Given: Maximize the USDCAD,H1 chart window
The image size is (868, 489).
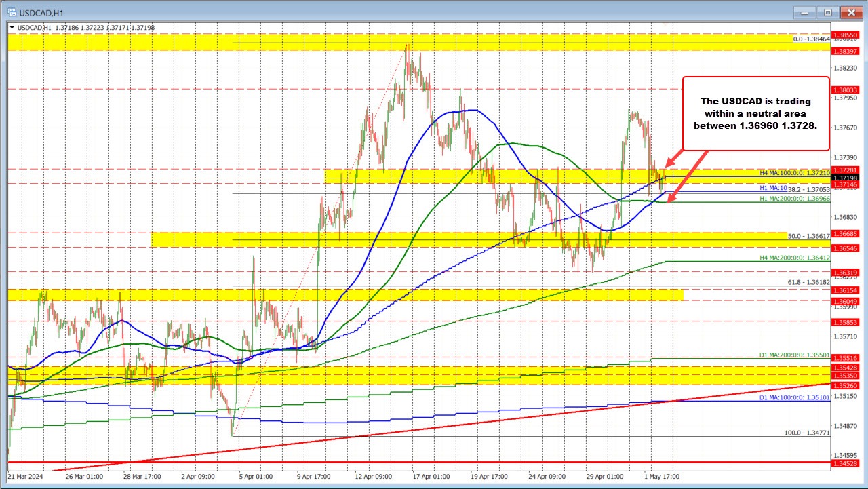Looking at the screenshot, I should pyautogui.click(x=827, y=12).
